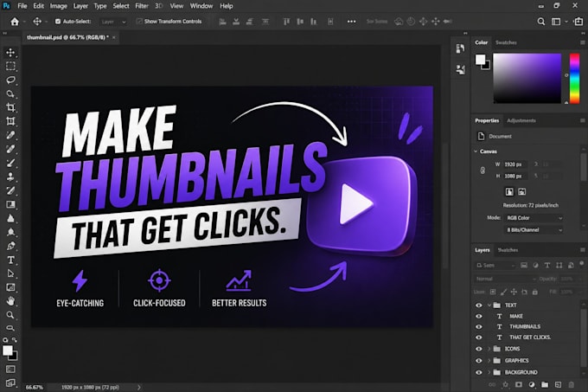
Task: Select the thumbnail.psd document tab
Action: 67,37
